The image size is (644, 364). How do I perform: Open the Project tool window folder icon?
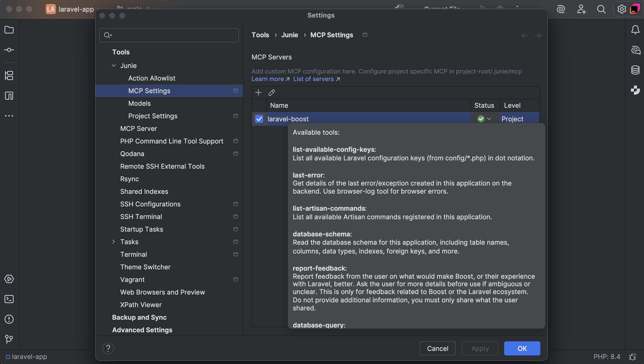click(x=9, y=30)
